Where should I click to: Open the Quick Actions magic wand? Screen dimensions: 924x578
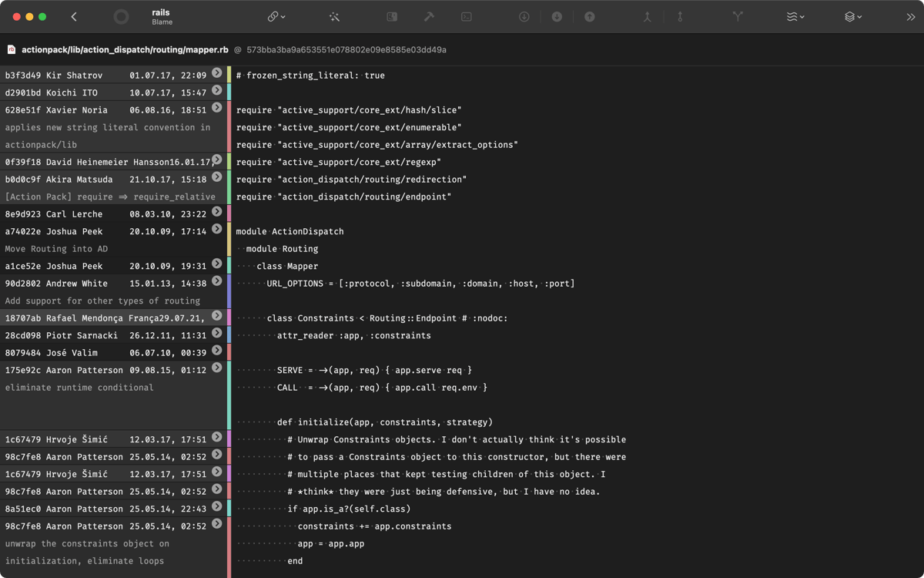[334, 17]
